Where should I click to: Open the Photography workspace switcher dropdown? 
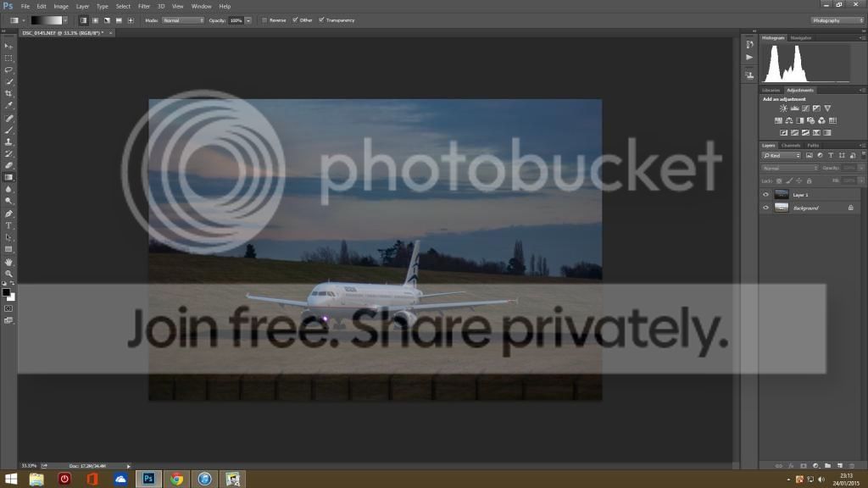pos(837,20)
